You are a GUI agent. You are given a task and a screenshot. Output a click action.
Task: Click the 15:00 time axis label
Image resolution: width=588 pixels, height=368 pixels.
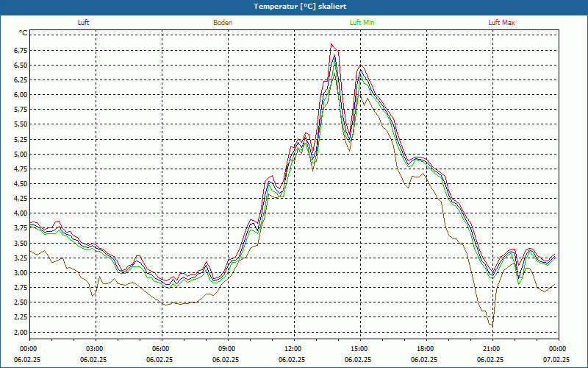[x=360, y=349]
